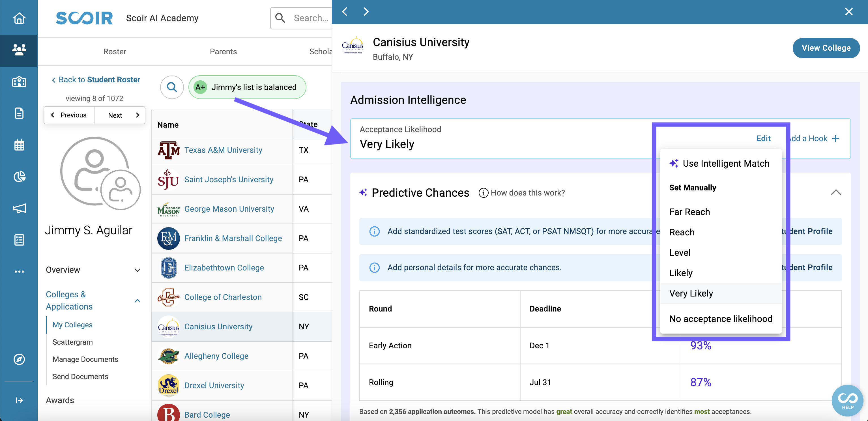This screenshot has width=868, height=421.
Task: Open the school building icon in sidebar
Action: tap(19, 82)
